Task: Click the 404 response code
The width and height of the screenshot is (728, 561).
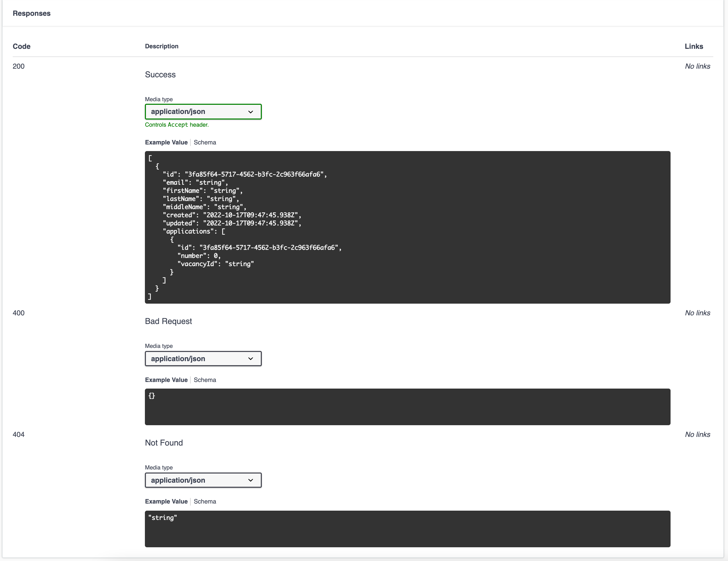Action: tap(19, 434)
